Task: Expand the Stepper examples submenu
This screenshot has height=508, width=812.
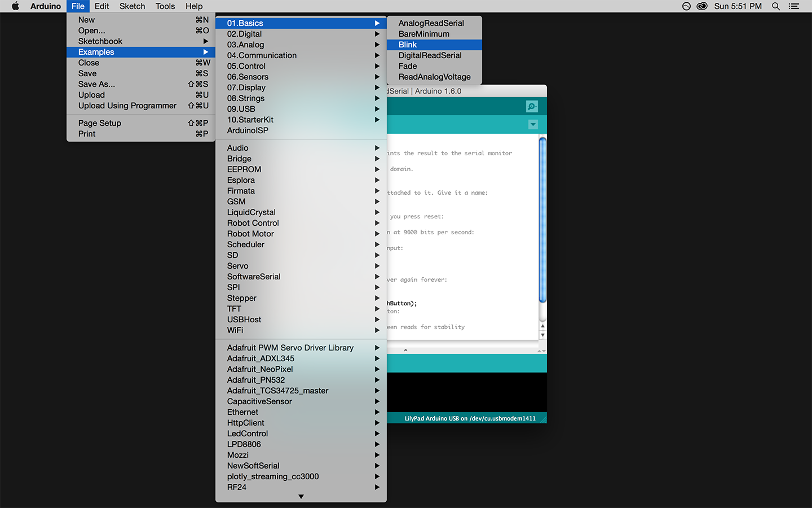Action: 301,298
